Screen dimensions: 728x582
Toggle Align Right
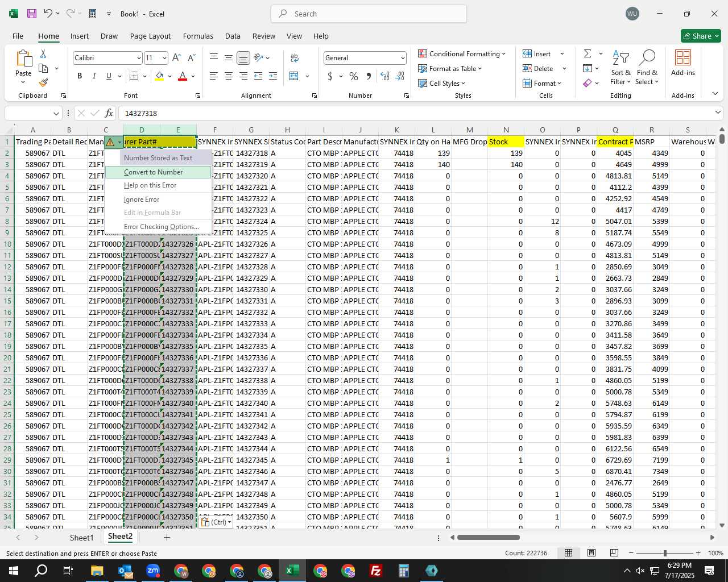[243, 76]
